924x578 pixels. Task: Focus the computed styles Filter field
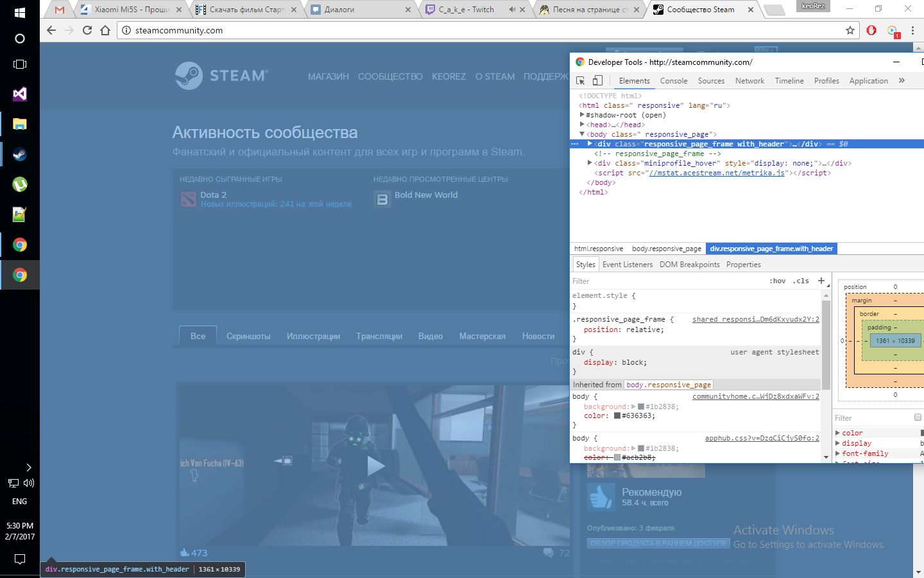873,418
